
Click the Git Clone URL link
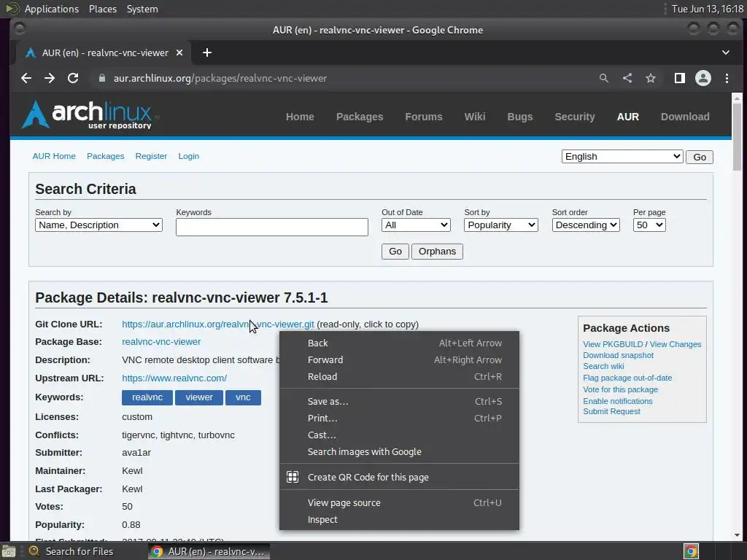pyautogui.click(x=217, y=324)
